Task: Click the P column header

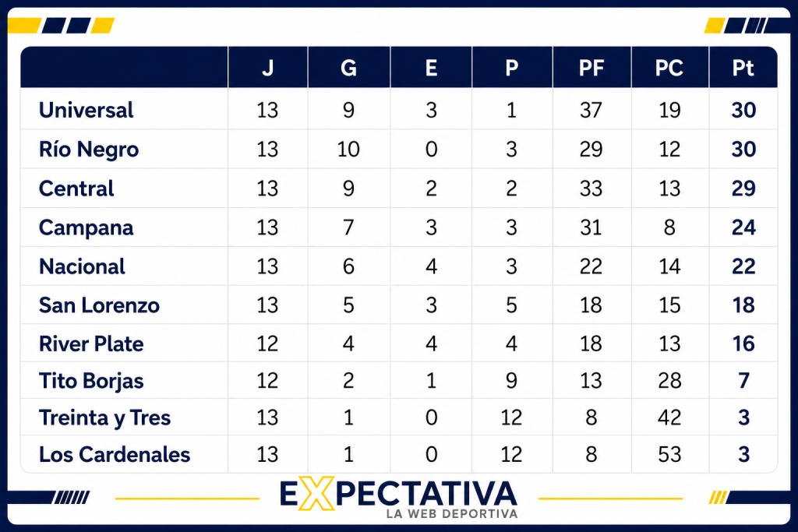Action: (x=511, y=68)
